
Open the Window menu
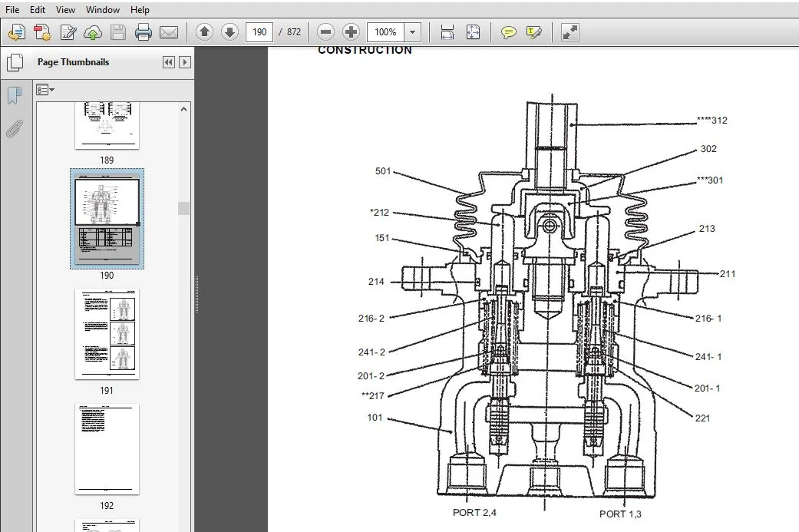coord(102,10)
